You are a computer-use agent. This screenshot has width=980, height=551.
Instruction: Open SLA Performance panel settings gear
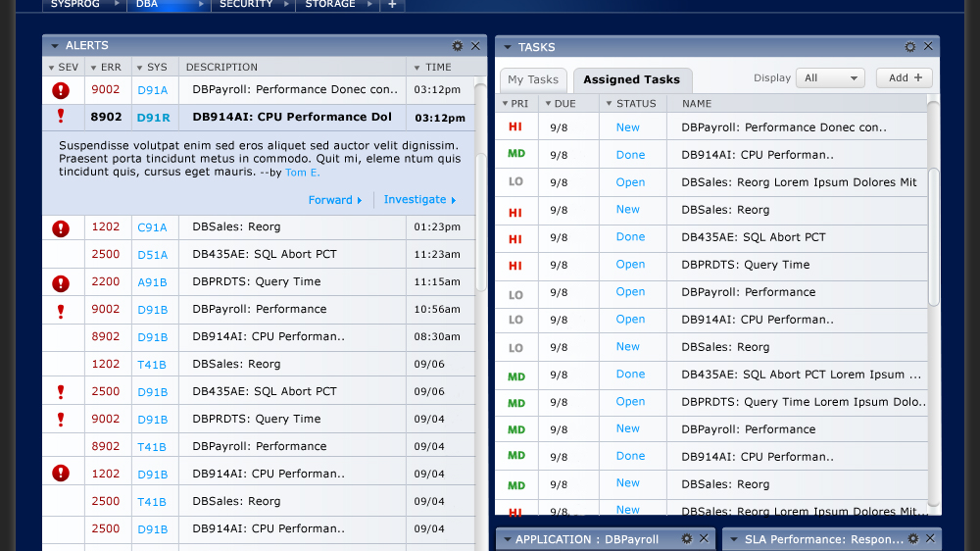coord(913,538)
